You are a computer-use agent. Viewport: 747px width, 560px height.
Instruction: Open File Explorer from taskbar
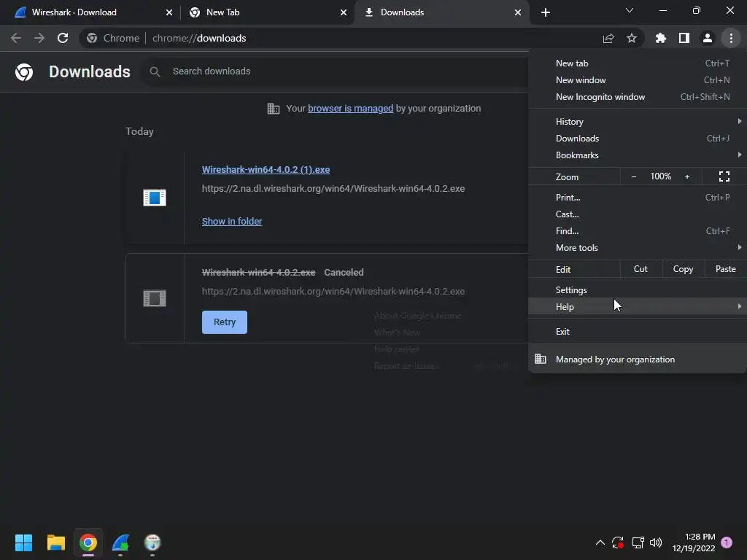pyautogui.click(x=55, y=542)
